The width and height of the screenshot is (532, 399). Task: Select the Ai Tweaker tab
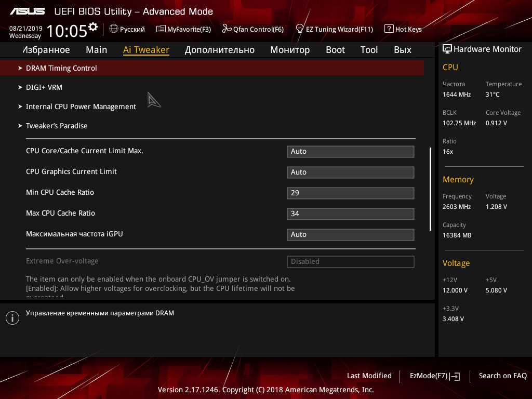coord(146,50)
